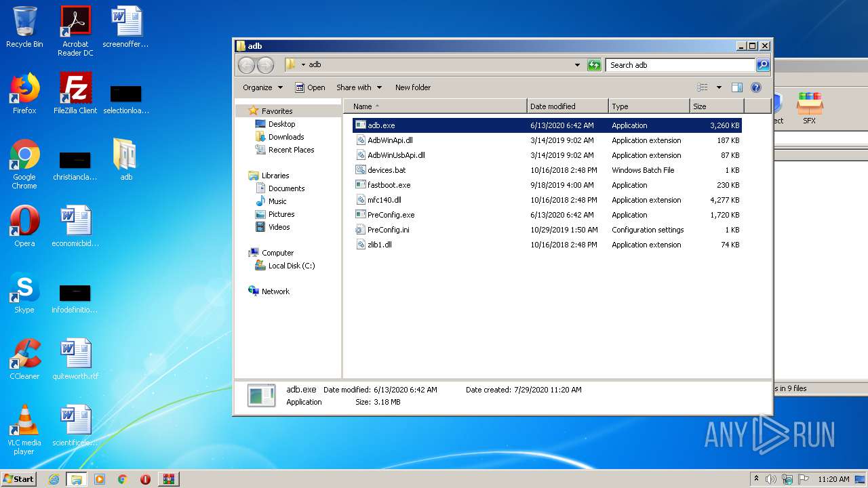Click Chrome icon in taskbar
This screenshot has width=868, height=488.
pyautogui.click(x=123, y=479)
